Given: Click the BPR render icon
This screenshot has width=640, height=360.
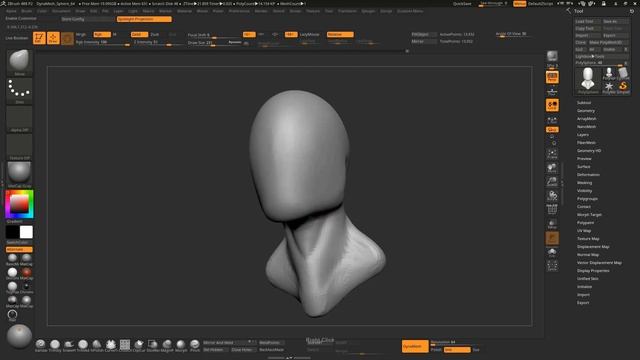Looking at the screenshot, I should click(x=552, y=56).
